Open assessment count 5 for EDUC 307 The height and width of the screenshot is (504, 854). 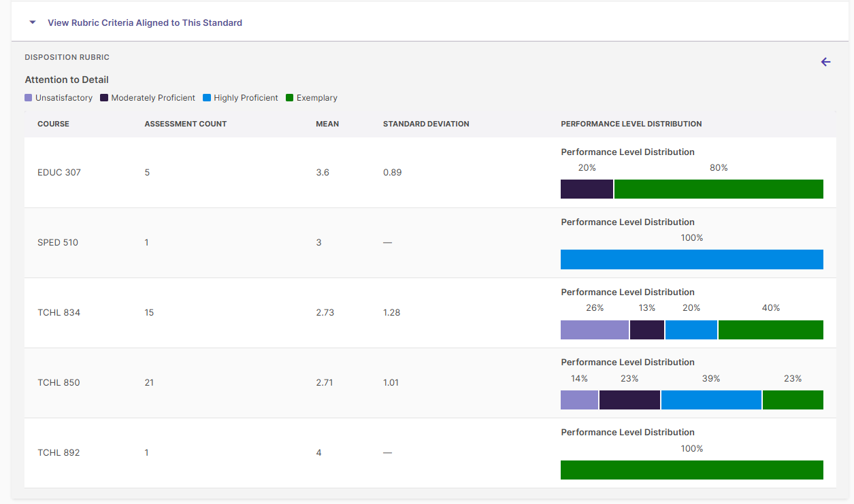tap(147, 173)
